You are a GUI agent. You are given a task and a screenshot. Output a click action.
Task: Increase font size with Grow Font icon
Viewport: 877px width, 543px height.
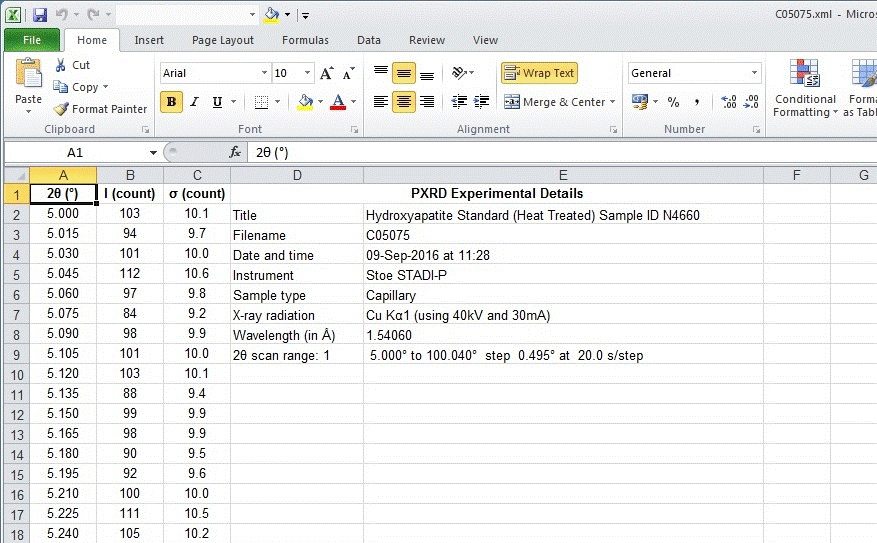click(327, 73)
